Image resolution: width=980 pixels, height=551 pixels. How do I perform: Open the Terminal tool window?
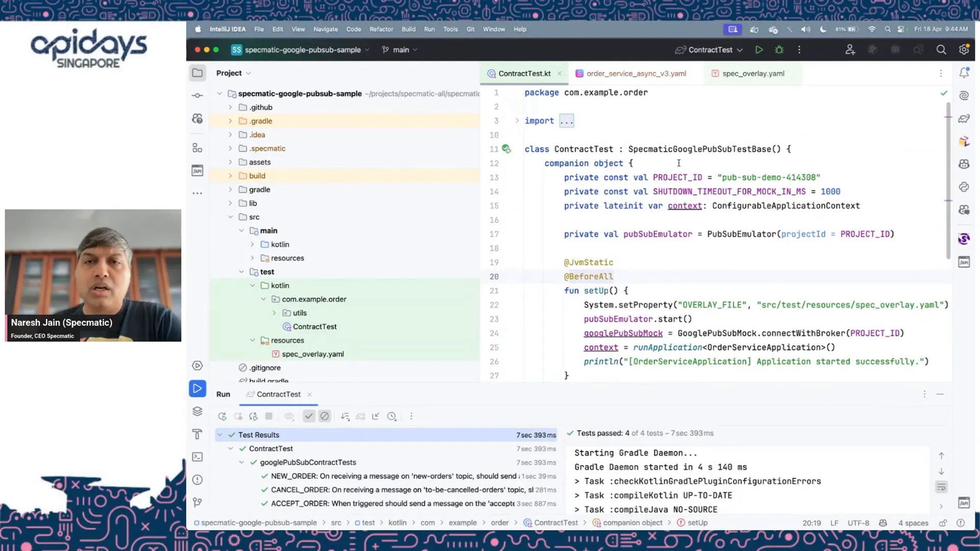point(198,457)
